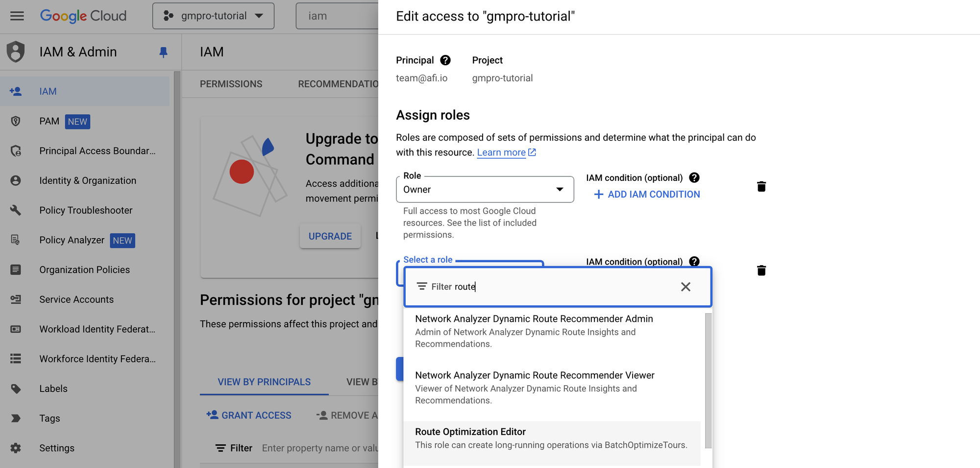This screenshot has width=980, height=468.
Task: Switch to the VIEW BY PRINCIPALS tab
Action: [264, 382]
